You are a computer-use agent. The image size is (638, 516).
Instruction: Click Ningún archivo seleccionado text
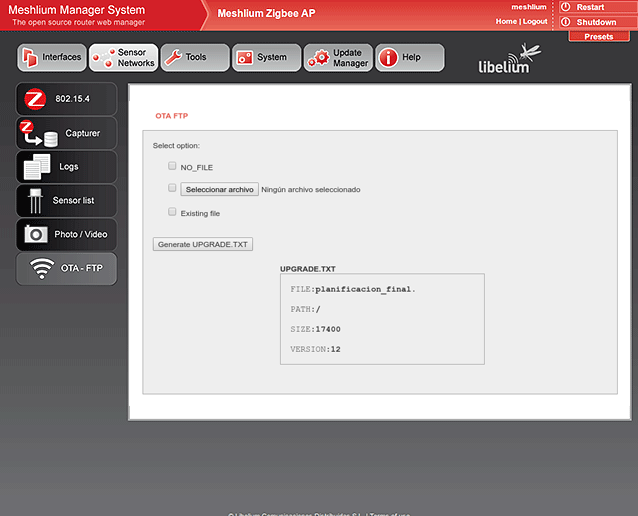coord(310,190)
